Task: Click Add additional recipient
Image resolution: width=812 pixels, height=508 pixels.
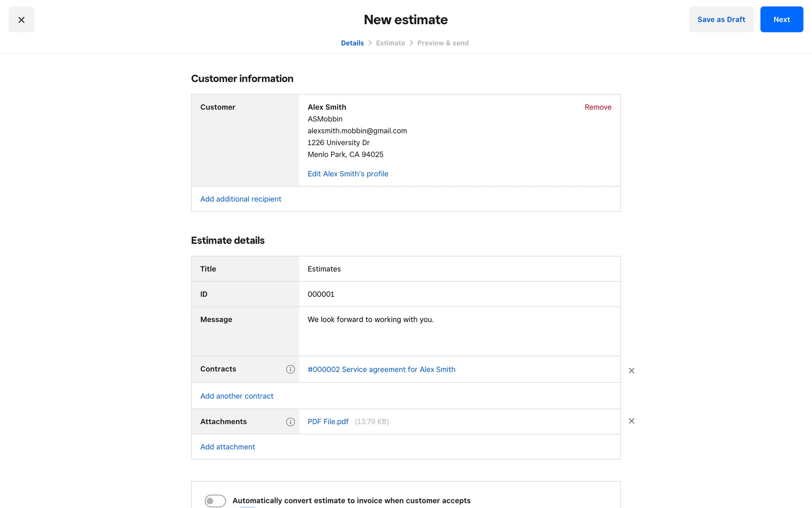Action: (240, 199)
